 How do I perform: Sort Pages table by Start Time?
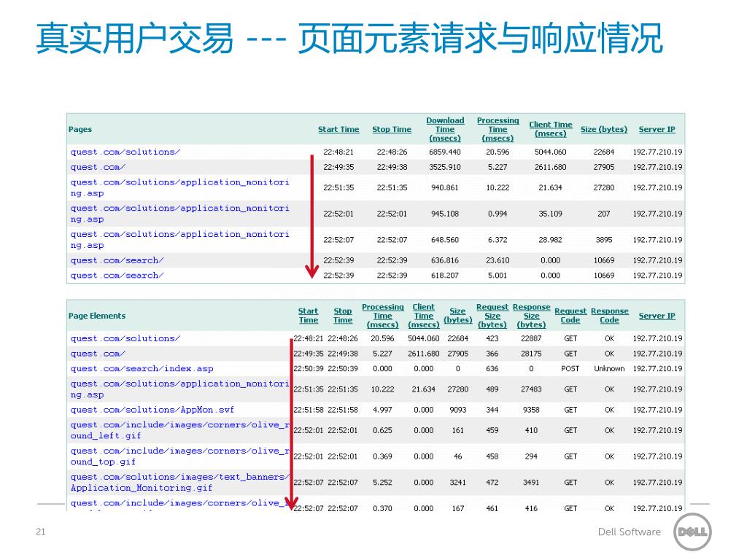(x=338, y=129)
